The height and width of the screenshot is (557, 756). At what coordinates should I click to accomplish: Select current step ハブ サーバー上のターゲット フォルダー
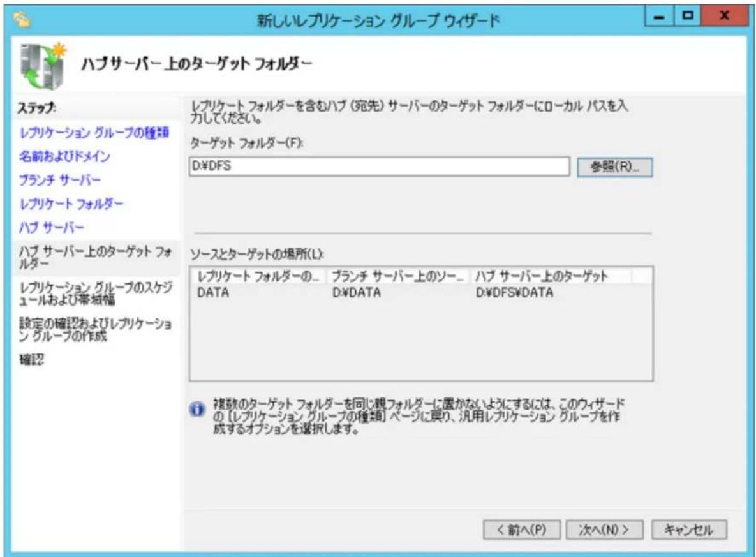[x=96, y=257]
